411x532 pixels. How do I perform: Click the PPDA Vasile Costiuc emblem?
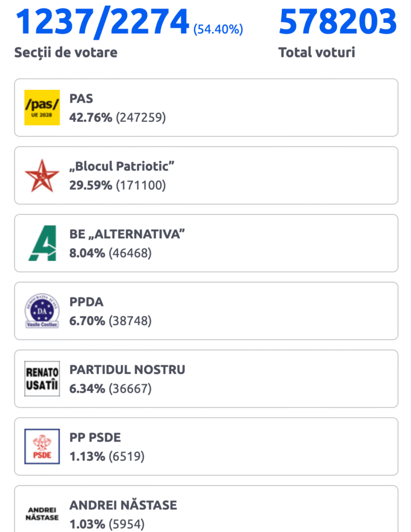[42, 311]
